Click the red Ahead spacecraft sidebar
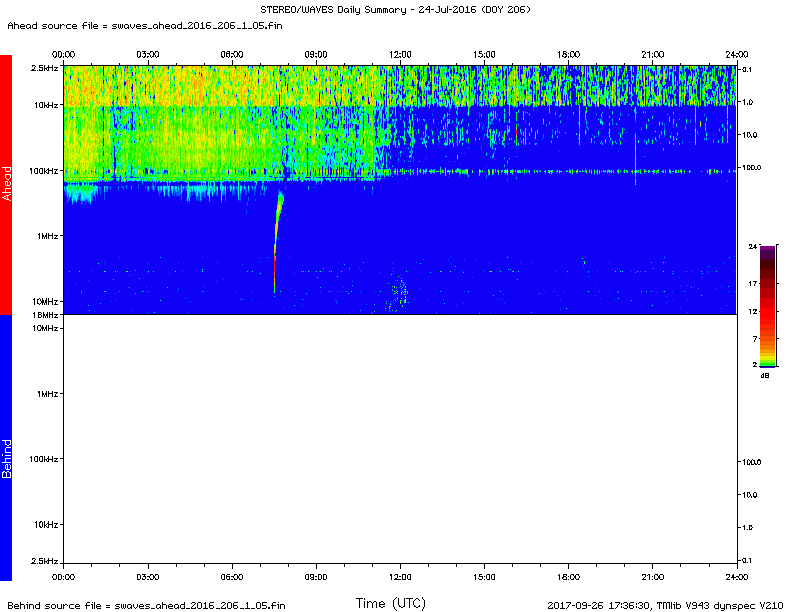 click(6, 184)
